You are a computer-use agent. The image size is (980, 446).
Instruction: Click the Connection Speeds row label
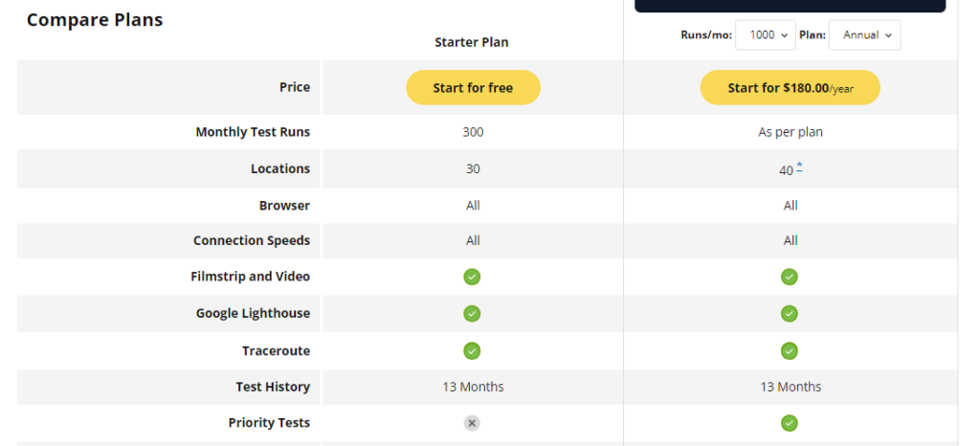point(252,240)
